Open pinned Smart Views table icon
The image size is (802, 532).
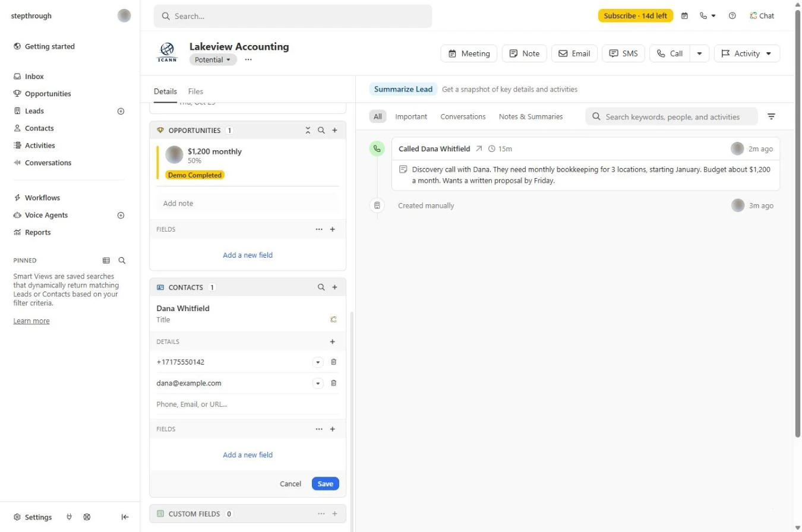pyautogui.click(x=106, y=260)
